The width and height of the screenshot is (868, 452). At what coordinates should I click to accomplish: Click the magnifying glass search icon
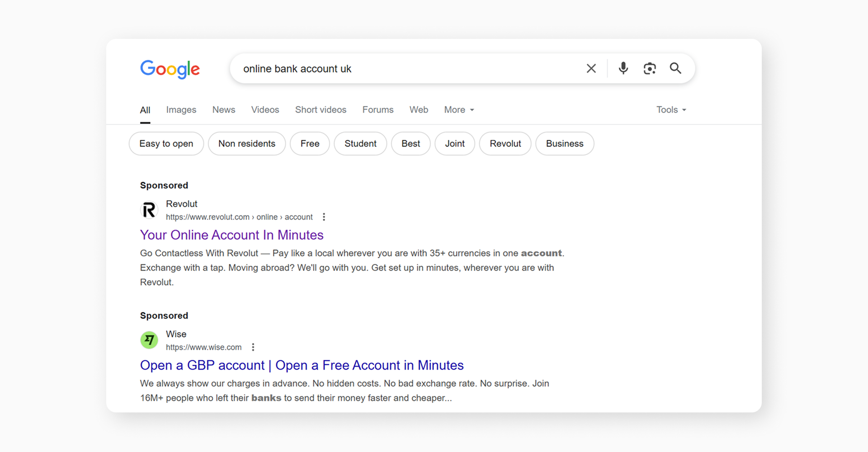pos(675,68)
